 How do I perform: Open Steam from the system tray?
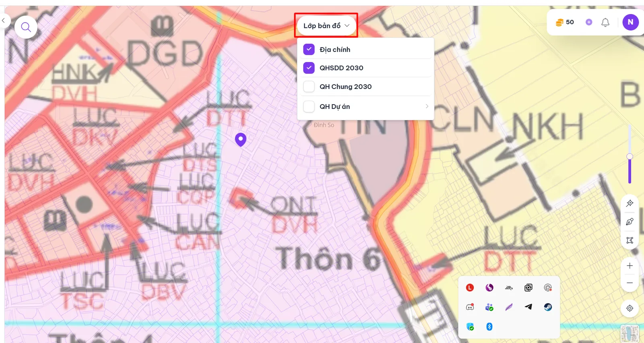tap(548, 307)
